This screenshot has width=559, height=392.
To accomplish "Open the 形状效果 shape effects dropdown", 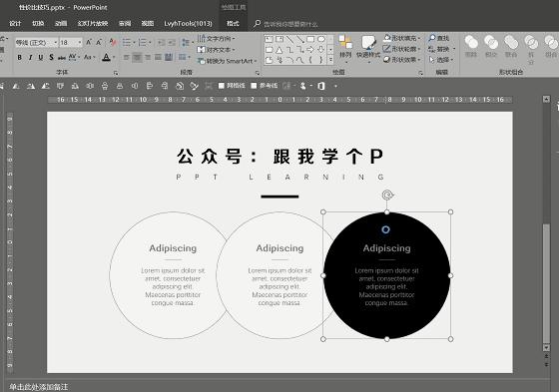I will [x=401, y=60].
